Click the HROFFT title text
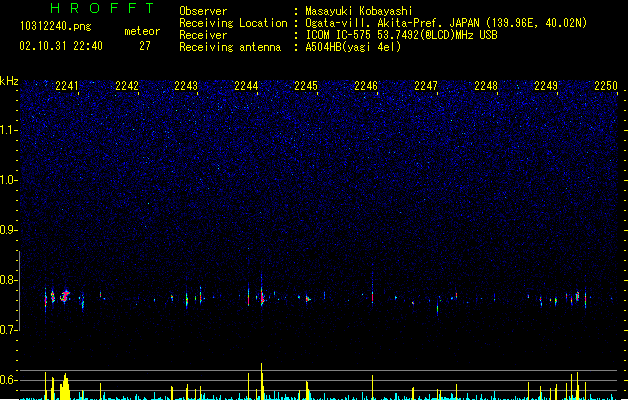This screenshot has width=629, height=400. point(102,8)
